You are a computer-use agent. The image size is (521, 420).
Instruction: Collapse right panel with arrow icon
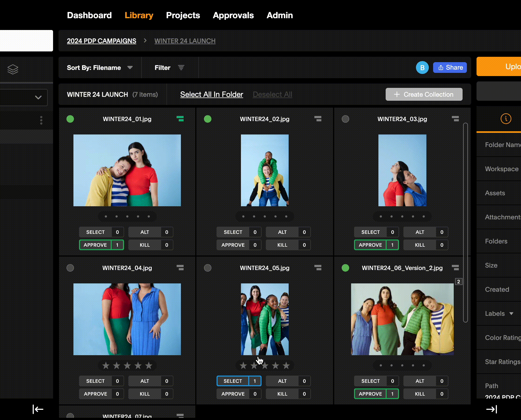coord(492,409)
